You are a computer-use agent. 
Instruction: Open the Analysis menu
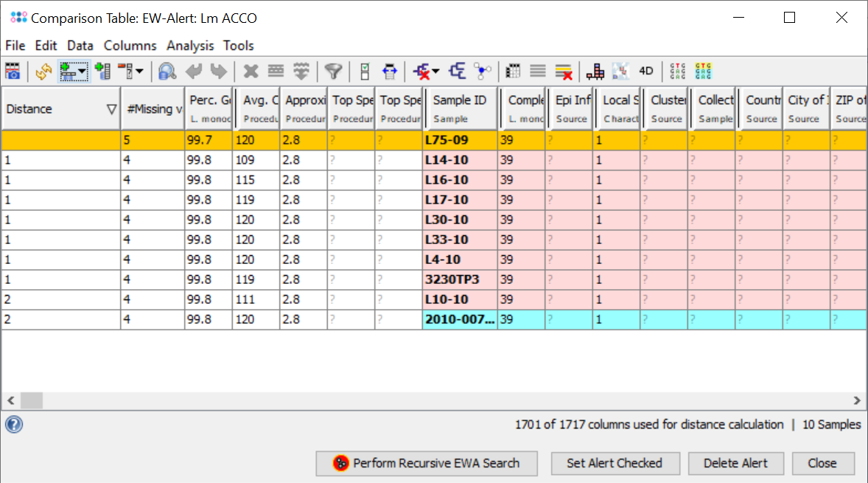(x=189, y=46)
